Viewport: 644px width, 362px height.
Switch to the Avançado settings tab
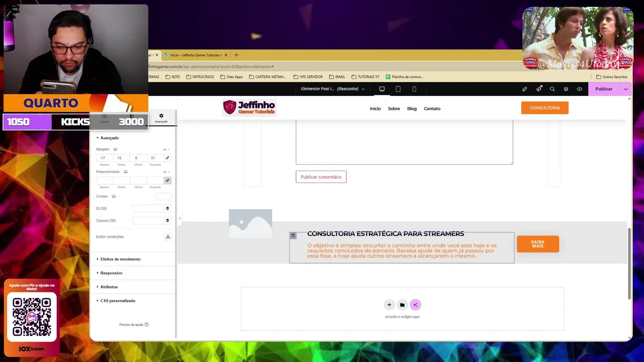tap(161, 118)
